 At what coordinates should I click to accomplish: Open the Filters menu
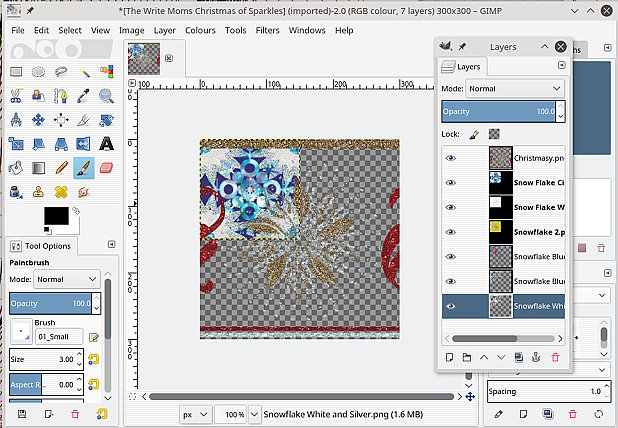pyautogui.click(x=267, y=30)
